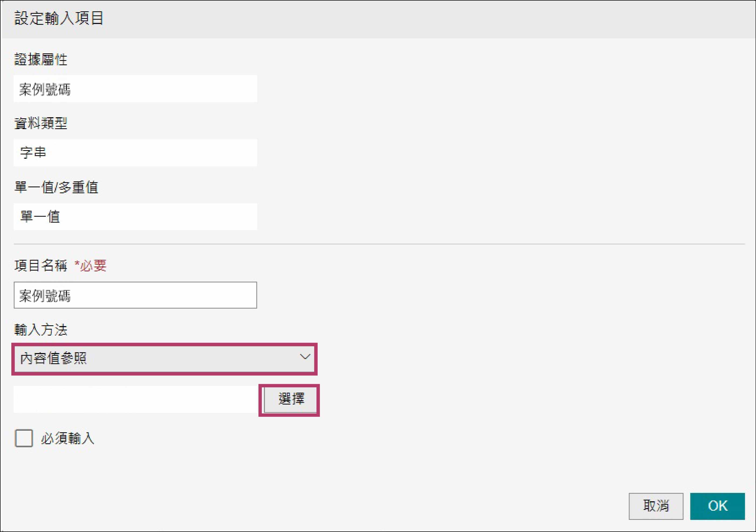Click the 必須輸入 label text
The image size is (756, 532).
click(67, 438)
